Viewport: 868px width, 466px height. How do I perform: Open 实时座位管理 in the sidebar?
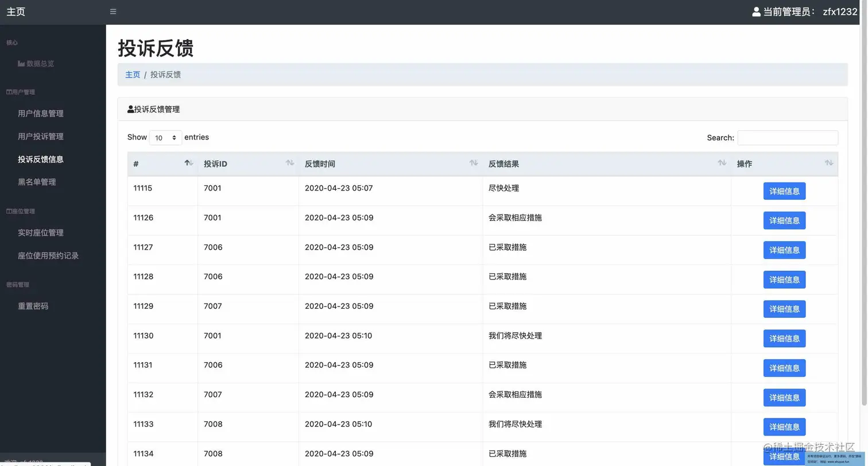(x=41, y=233)
